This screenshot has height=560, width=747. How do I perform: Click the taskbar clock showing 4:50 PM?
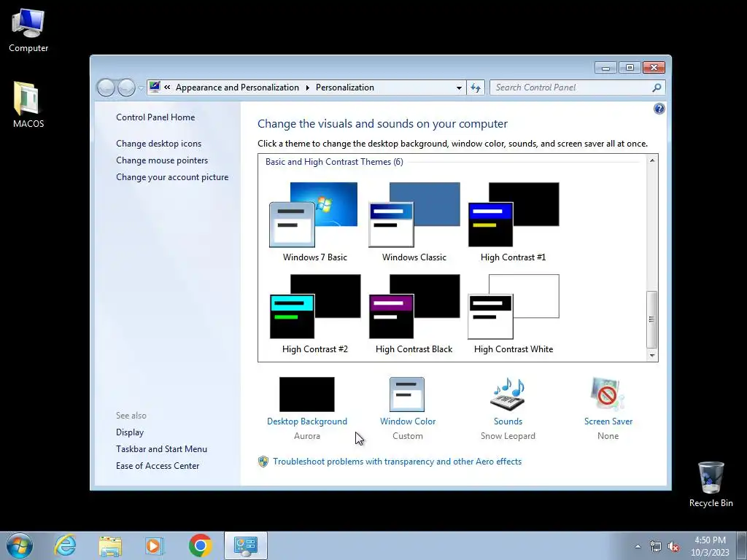(710, 545)
